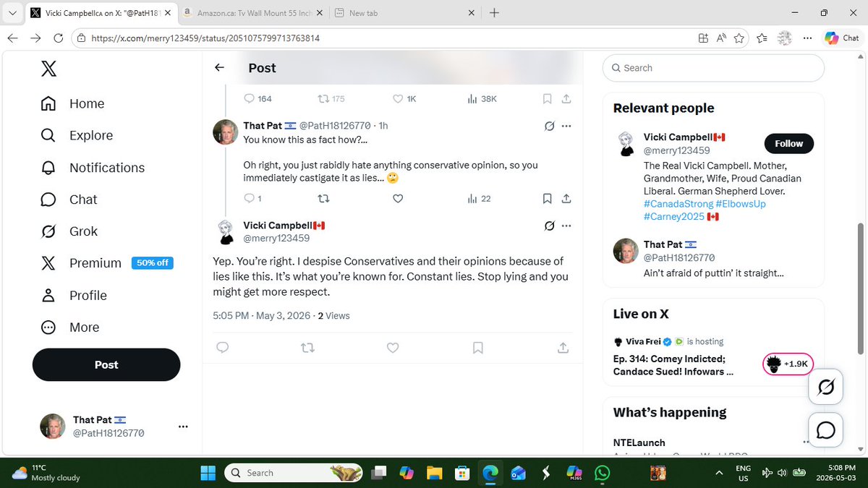Click Vicki Campbell's avatar in main post
Viewport: 868px width, 488px height.
(226, 232)
